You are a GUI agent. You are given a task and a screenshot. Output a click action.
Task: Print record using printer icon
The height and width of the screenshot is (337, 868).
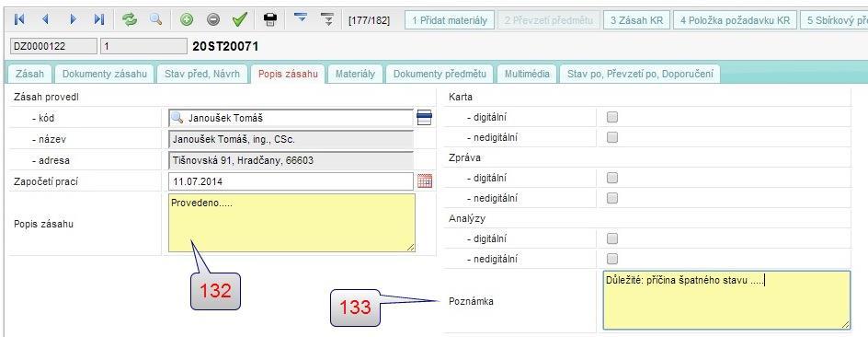(270, 20)
